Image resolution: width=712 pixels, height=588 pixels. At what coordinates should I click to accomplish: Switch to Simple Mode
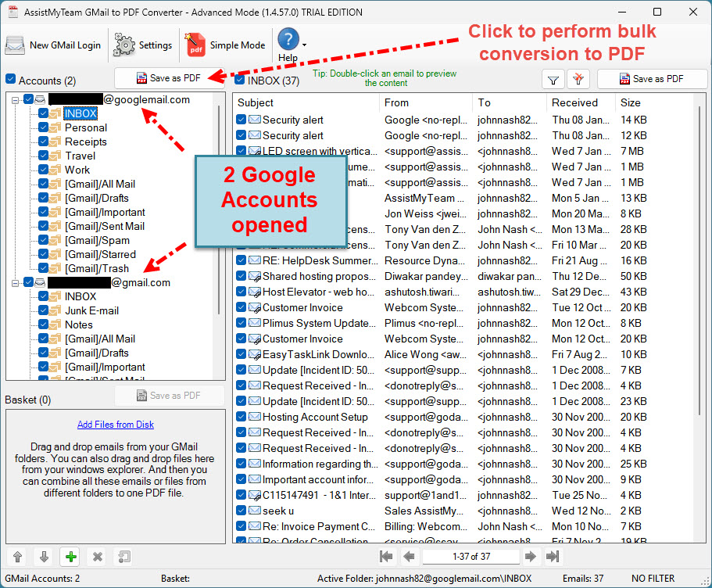click(225, 45)
